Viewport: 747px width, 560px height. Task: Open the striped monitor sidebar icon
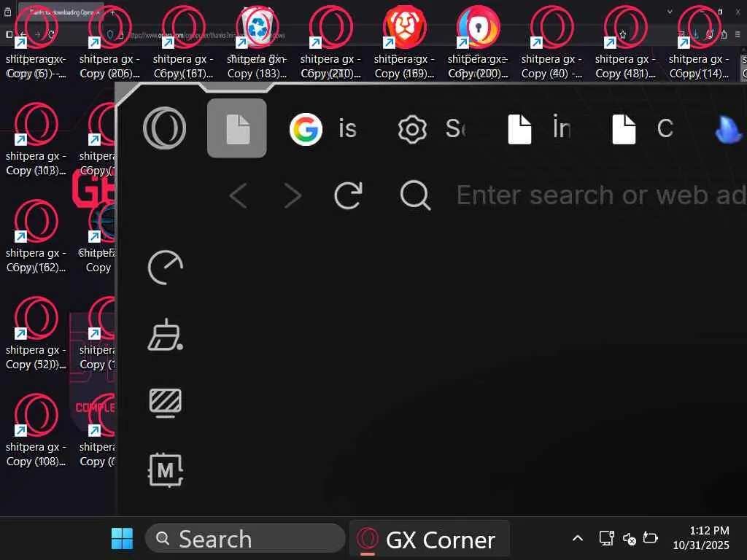(166, 402)
